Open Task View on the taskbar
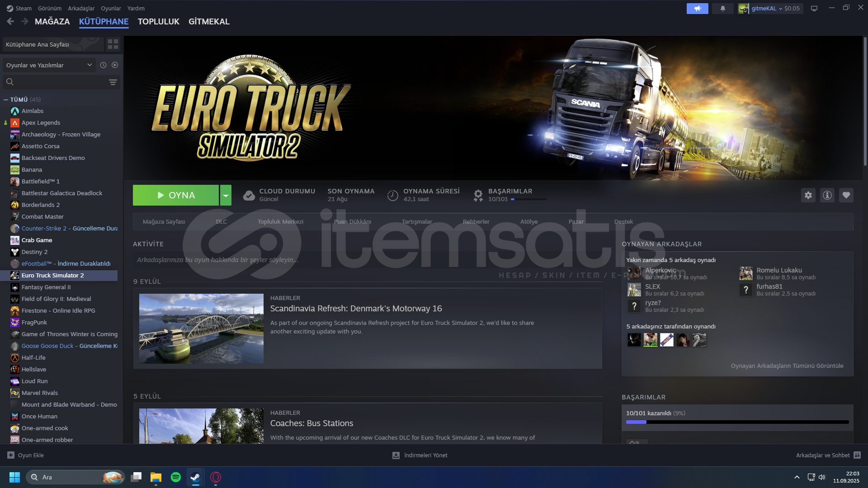 [136, 477]
